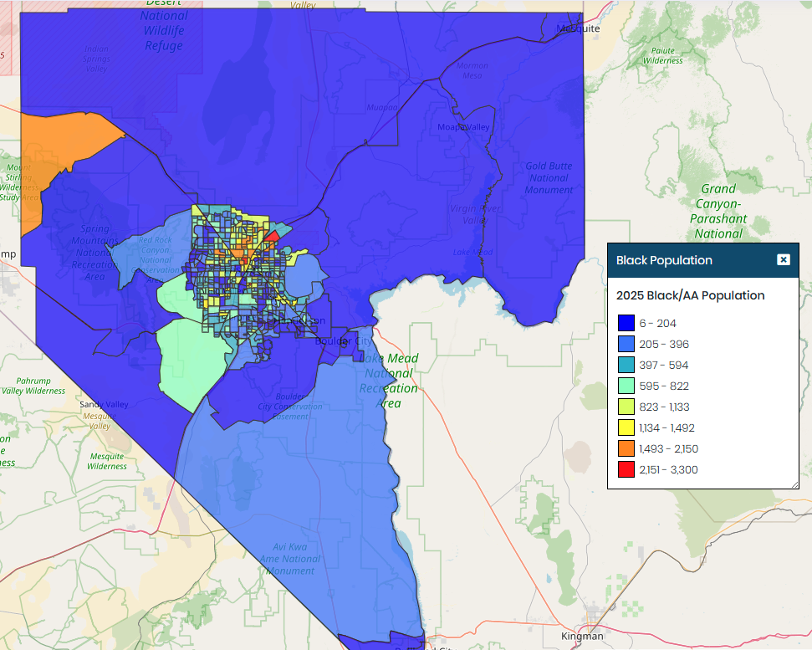Click the red census tract in Las Vegas

pyautogui.click(x=272, y=238)
